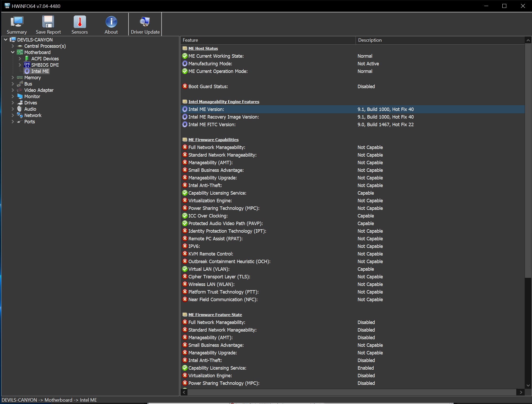
Task: Select Near Field Communication (NFC) row
Action: click(352, 300)
